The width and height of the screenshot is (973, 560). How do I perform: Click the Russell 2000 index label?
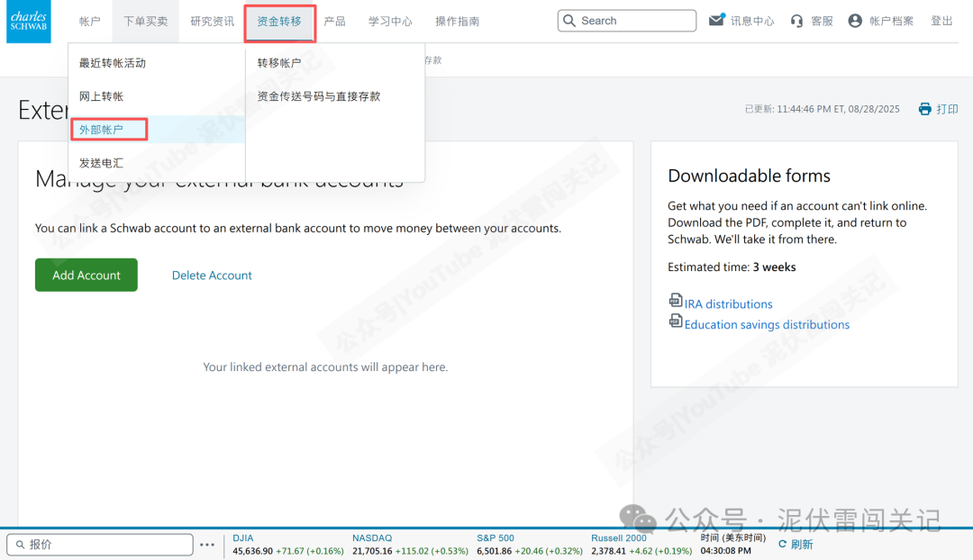click(618, 537)
